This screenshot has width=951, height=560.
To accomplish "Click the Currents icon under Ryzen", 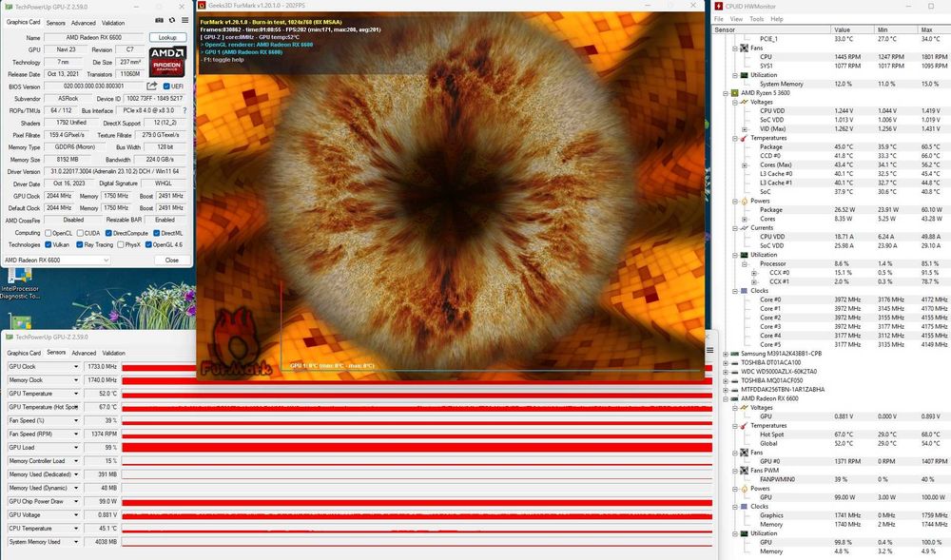I will pyautogui.click(x=744, y=228).
